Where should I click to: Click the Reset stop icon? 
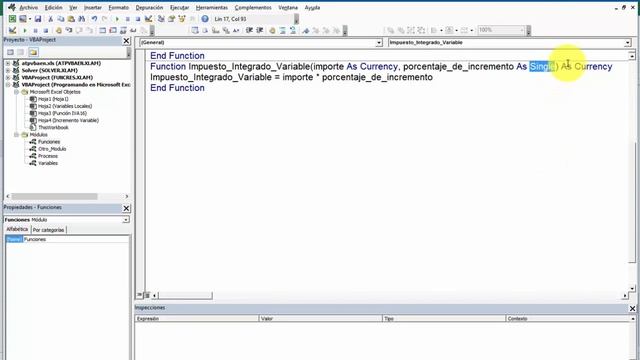click(x=138, y=19)
